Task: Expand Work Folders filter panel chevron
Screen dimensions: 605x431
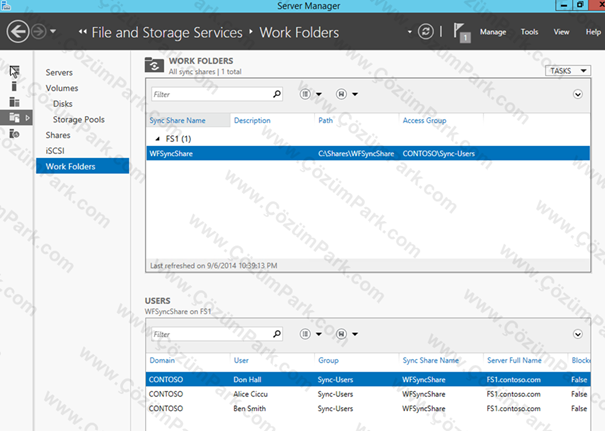Action: coord(577,95)
